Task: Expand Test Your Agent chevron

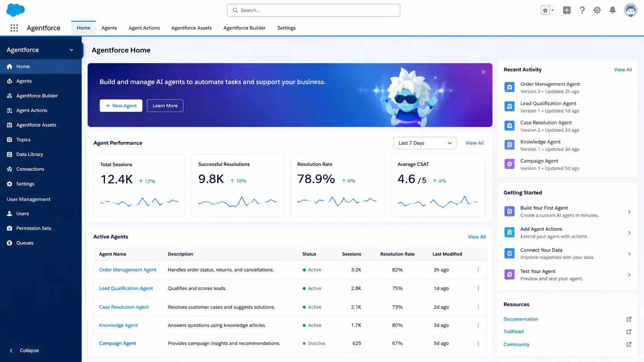Action: [x=629, y=275]
